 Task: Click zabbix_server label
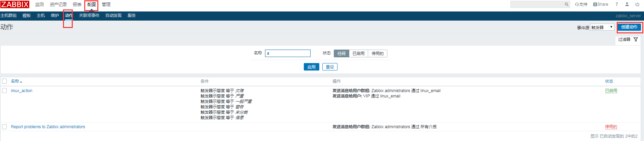628,16
